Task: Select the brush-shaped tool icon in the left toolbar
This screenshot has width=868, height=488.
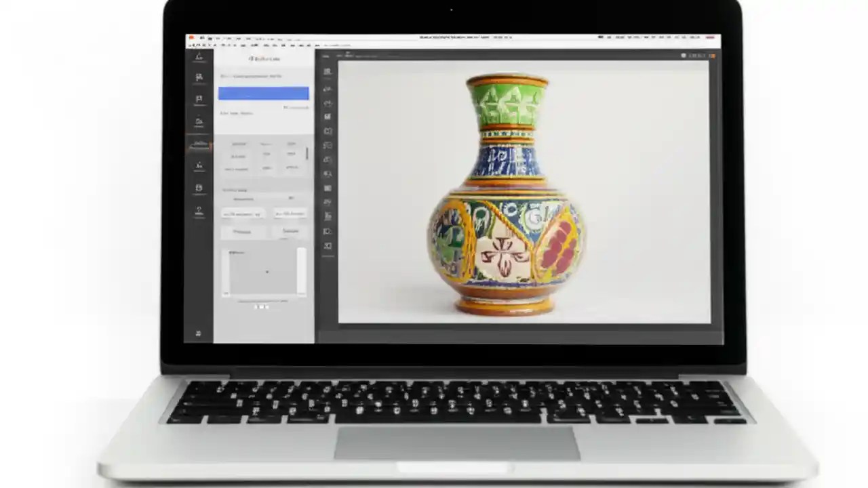Action: (199, 165)
